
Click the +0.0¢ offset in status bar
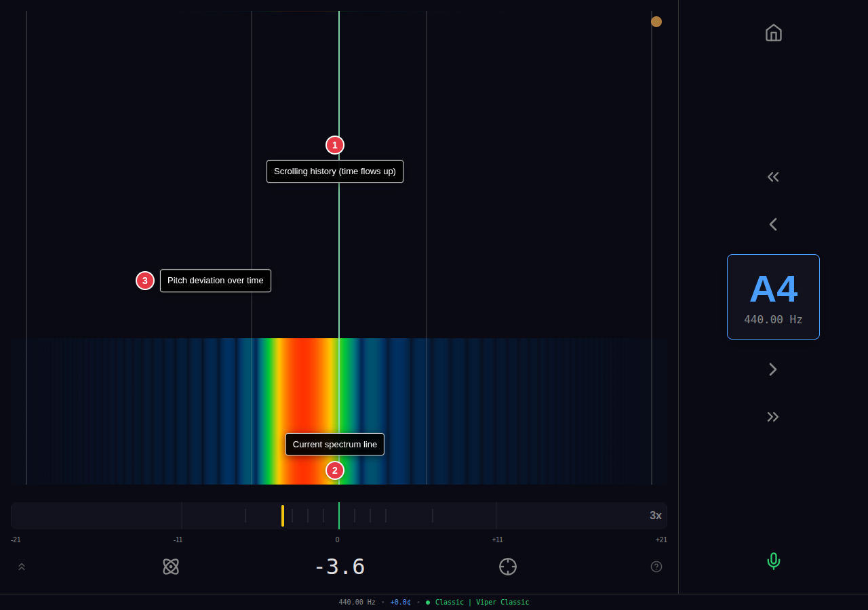pyautogui.click(x=400, y=602)
